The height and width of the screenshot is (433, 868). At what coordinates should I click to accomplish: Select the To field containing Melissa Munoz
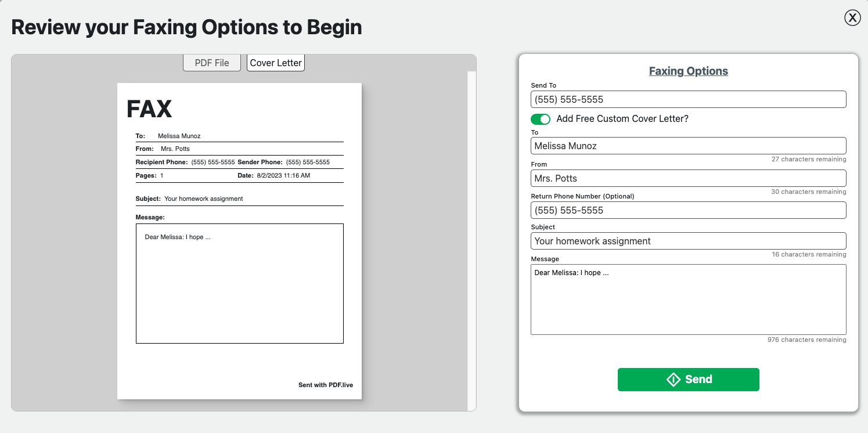(x=688, y=145)
